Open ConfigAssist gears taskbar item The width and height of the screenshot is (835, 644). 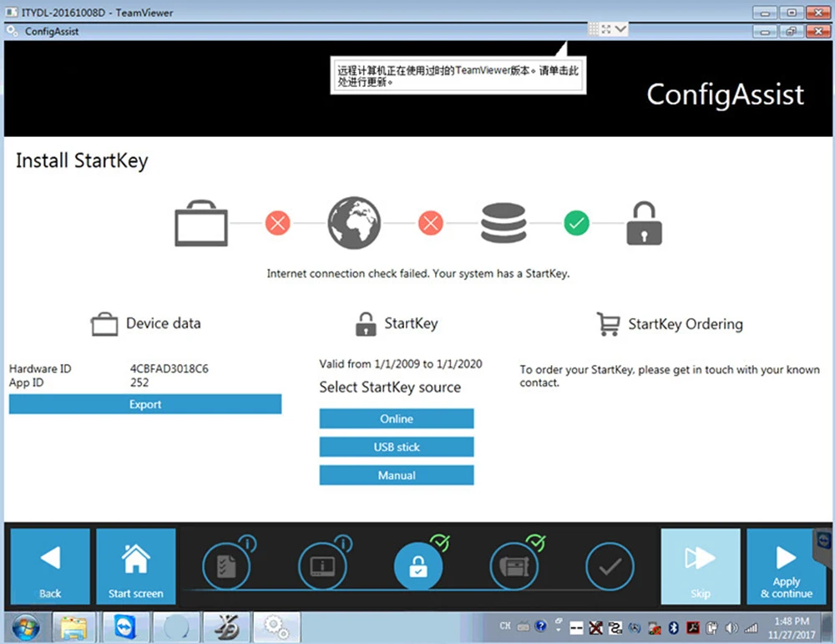coord(276,627)
